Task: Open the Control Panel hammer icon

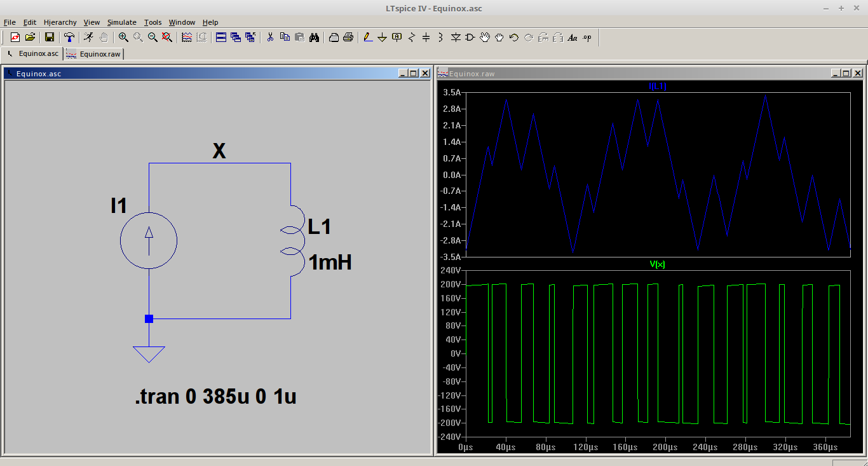Action: (x=69, y=38)
